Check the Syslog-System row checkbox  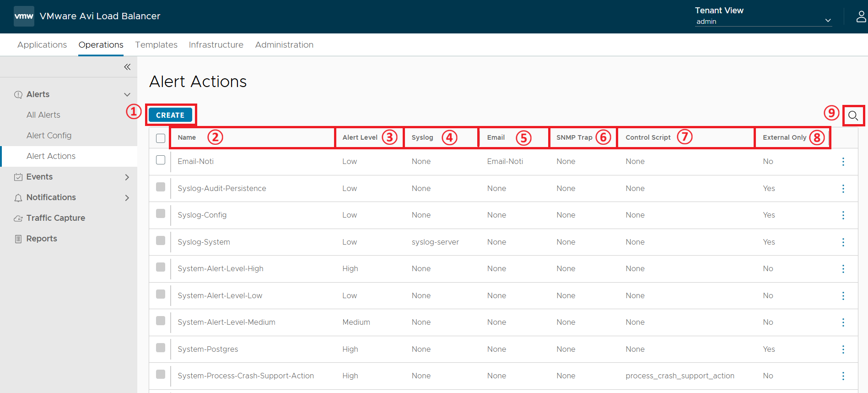pos(161,240)
